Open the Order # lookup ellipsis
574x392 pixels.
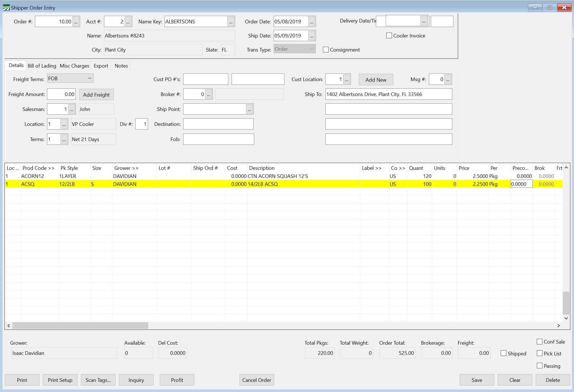point(75,21)
